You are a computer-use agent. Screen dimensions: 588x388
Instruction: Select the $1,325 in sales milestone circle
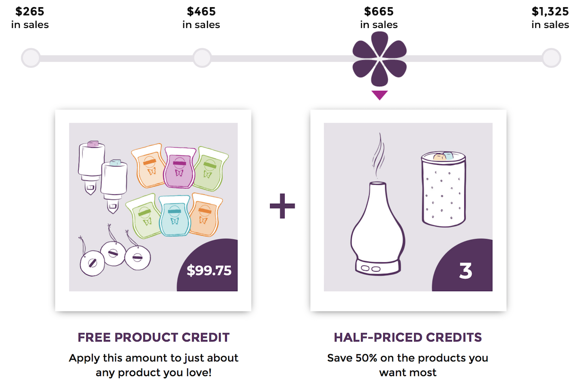[x=551, y=58]
